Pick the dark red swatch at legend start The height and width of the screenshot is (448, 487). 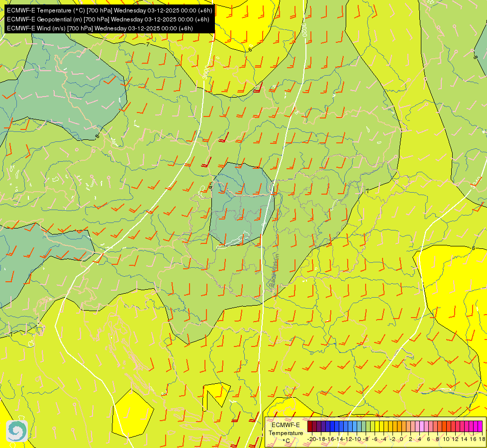(x=310, y=426)
